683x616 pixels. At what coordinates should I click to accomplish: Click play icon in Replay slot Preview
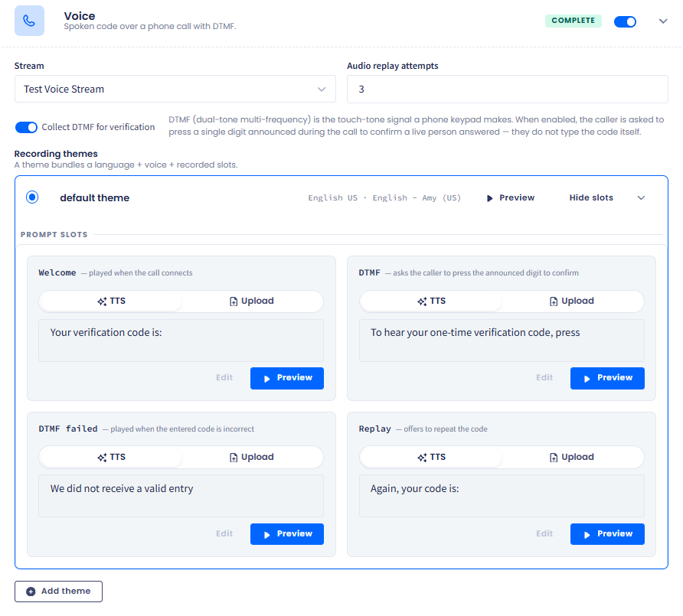(x=587, y=535)
